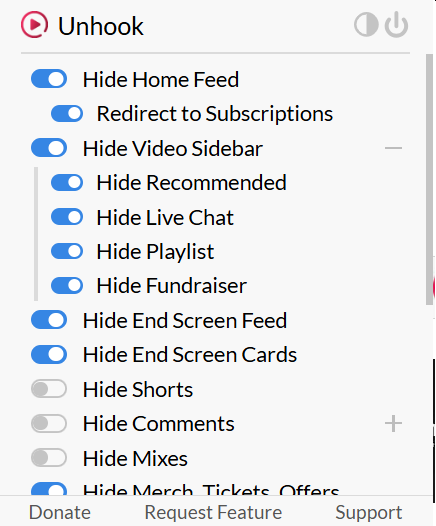Toggle the Hide Video Sidebar switch
436x526 pixels.
[49, 148]
